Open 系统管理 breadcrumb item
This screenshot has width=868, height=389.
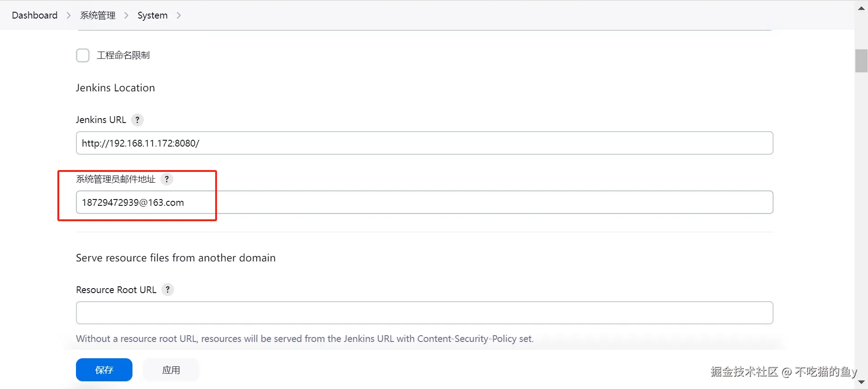point(98,15)
